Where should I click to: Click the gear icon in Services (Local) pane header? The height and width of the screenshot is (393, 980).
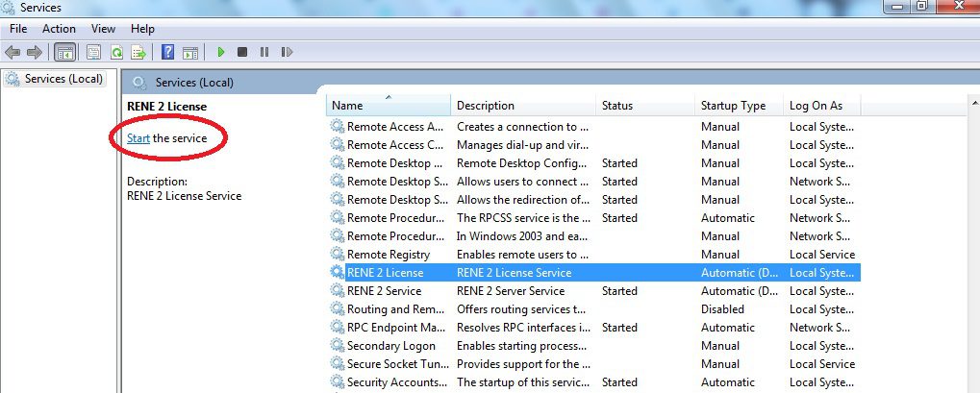coord(139,83)
